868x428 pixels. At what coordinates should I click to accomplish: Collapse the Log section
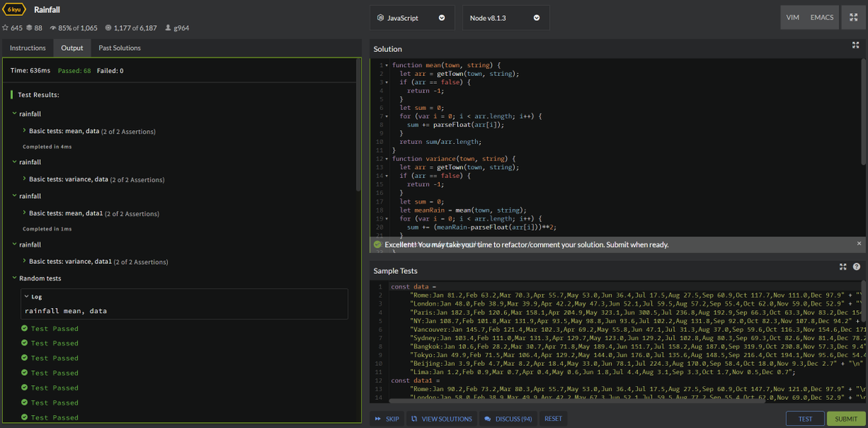(x=27, y=296)
